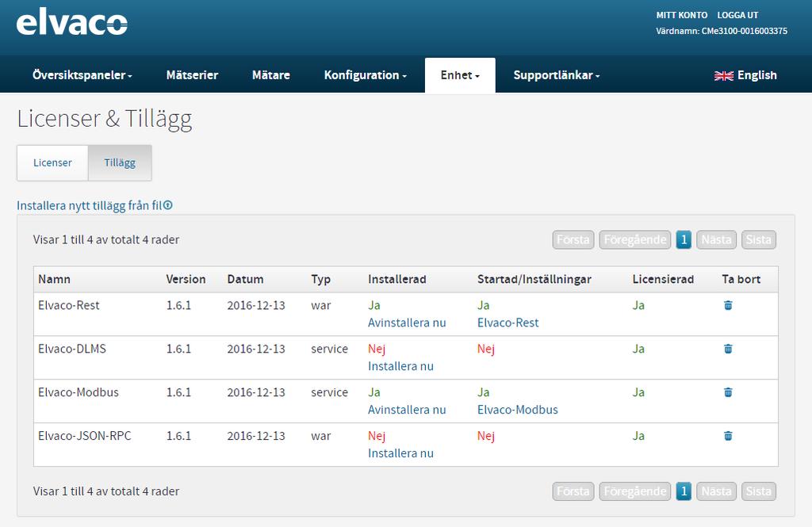Screen dimensions: 812x527
Task: Click trash icon in Elvaco-DLMS row
Action: 728,349
